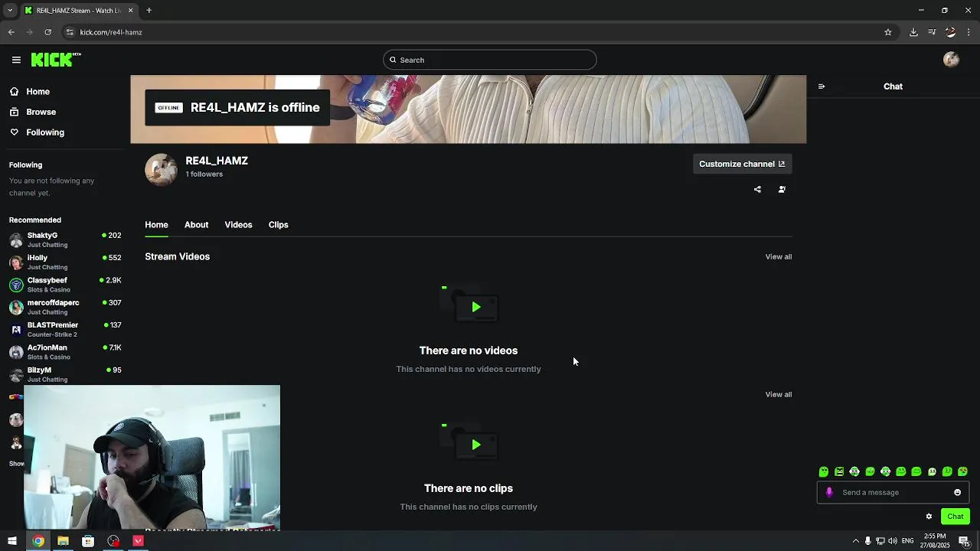View all Stream Videos
Viewport: 980px width, 551px height.
779,256
